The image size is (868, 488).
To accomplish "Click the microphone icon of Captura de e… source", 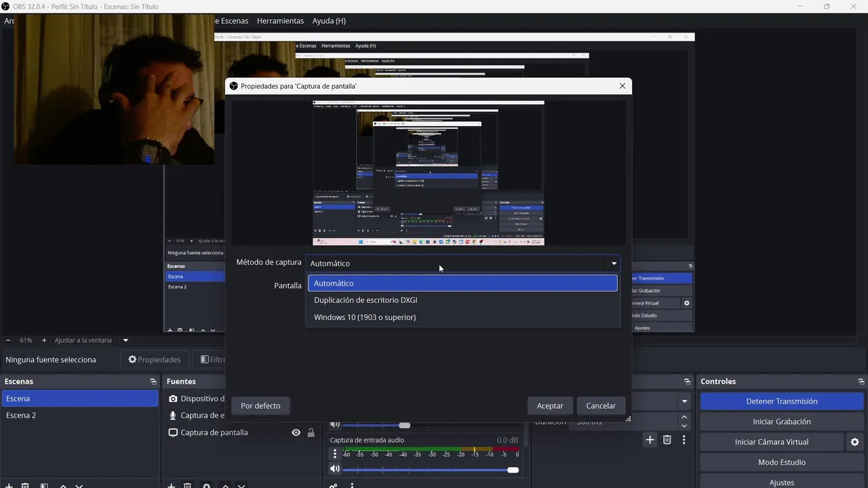I will point(173,415).
